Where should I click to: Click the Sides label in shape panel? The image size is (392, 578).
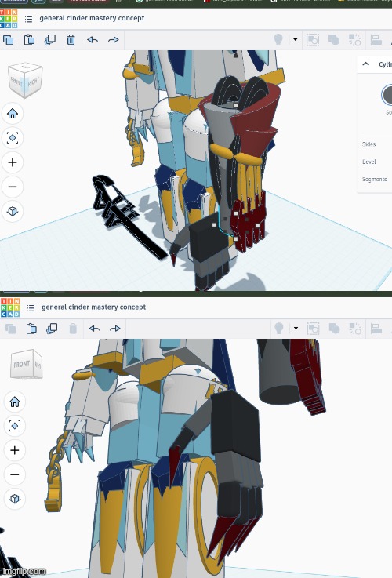coord(368,144)
